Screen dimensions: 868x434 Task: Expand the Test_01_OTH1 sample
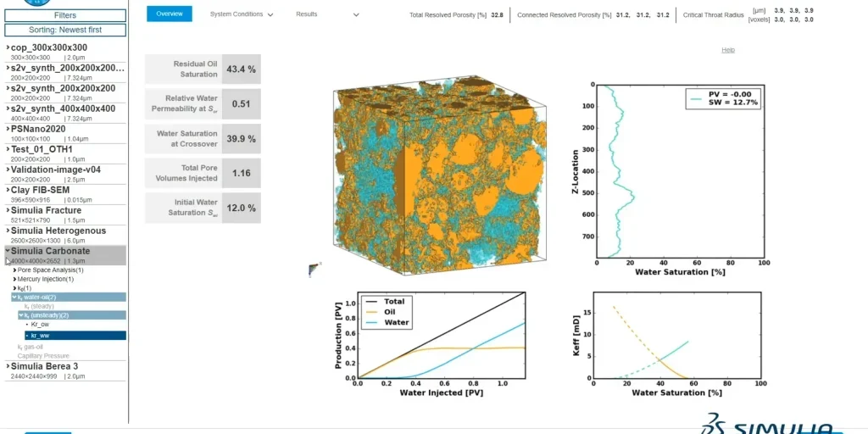pyautogui.click(x=8, y=149)
